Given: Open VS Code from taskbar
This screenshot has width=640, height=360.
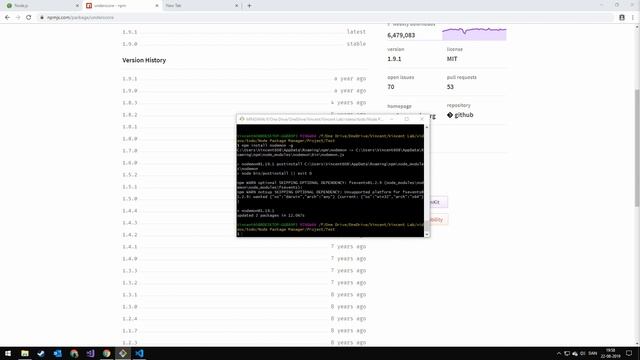Looking at the screenshot, I should click(x=139, y=353).
